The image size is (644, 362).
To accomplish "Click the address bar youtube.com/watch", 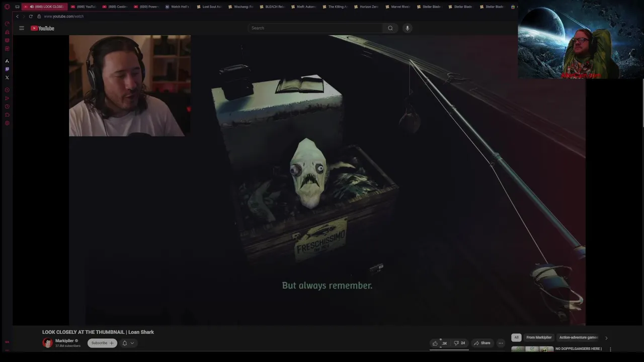I will coord(64,16).
